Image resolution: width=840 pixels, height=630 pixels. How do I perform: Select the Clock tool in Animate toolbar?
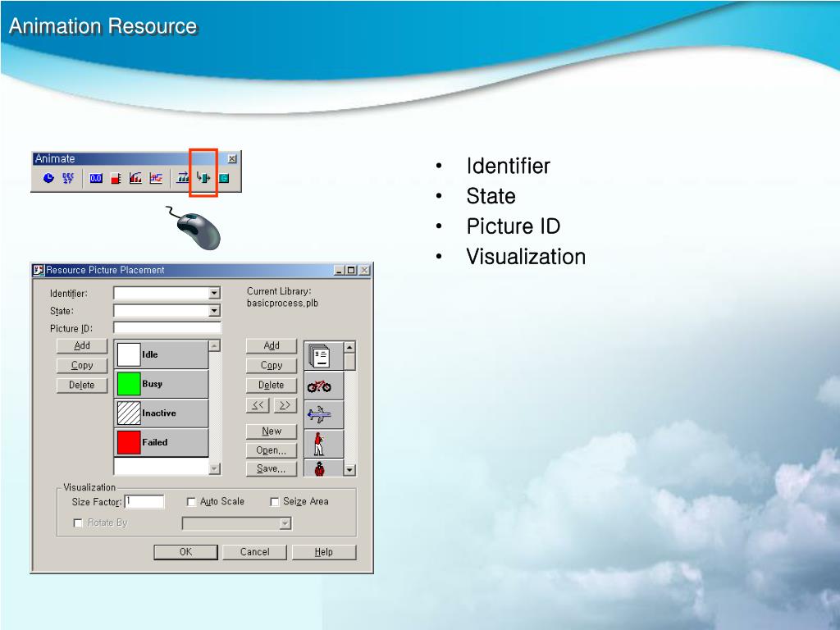(48, 178)
